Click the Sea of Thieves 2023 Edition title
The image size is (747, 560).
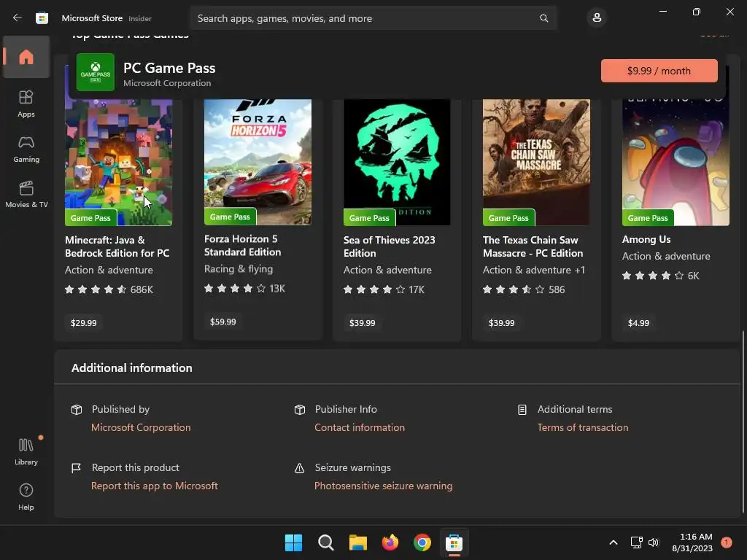coord(390,246)
